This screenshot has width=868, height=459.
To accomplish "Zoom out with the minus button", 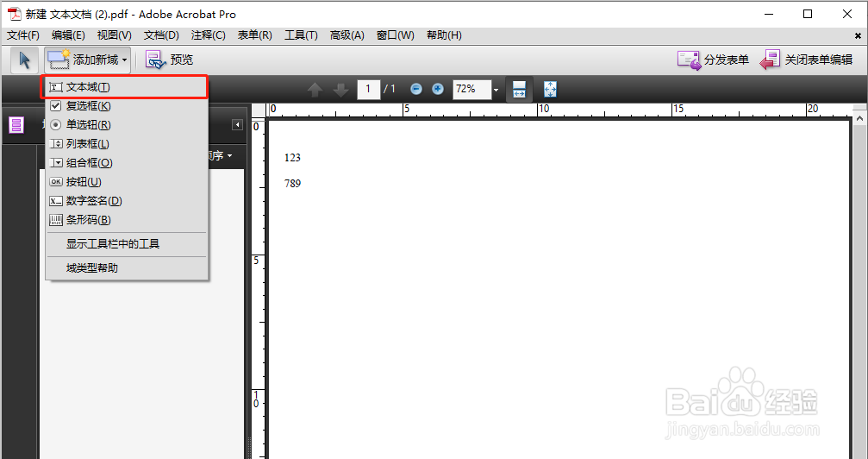I will tap(416, 89).
